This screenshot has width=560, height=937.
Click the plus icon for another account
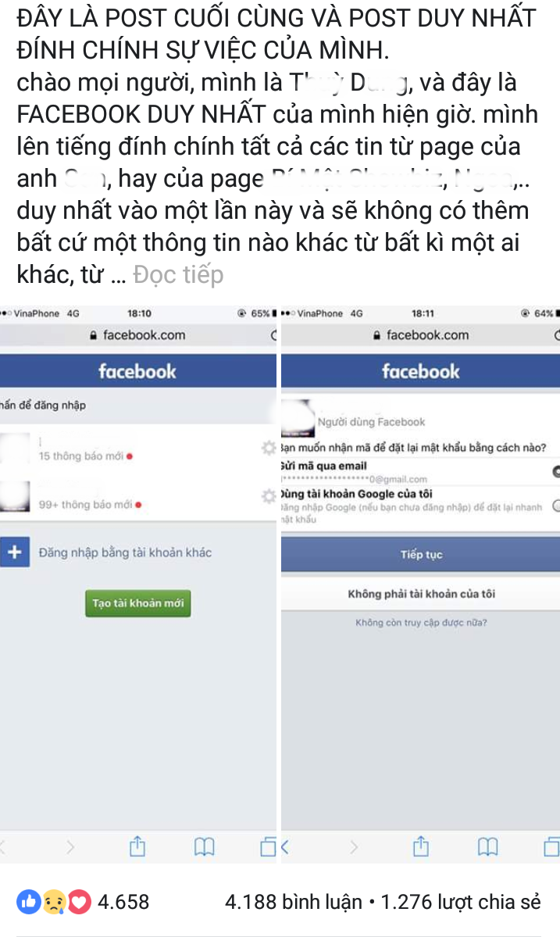(x=15, y=552)
